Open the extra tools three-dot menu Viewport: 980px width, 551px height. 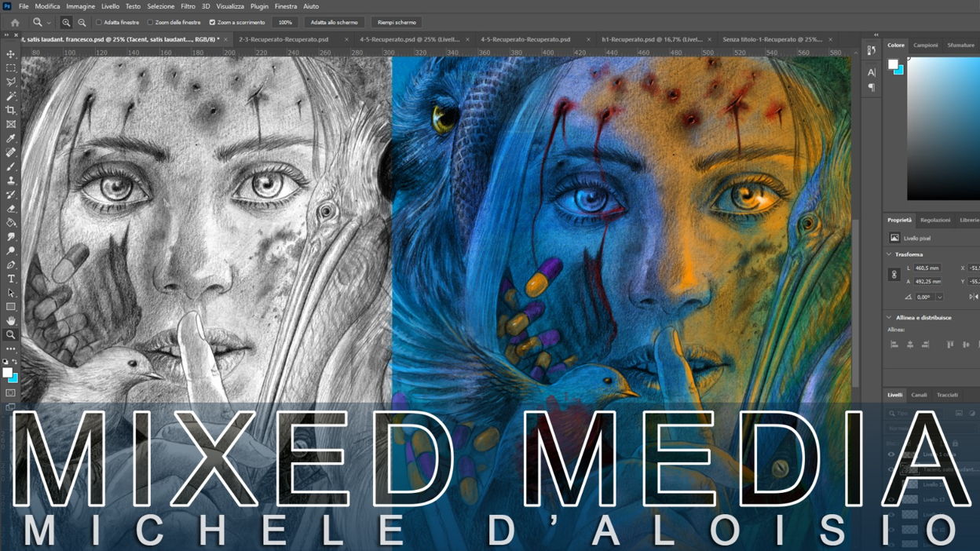tap(11, 348)
